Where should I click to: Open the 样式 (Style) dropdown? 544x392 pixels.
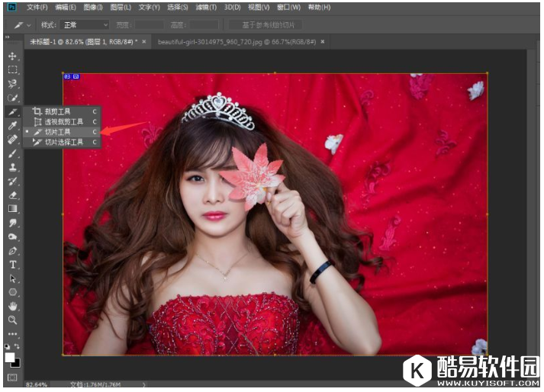(84, 24)
